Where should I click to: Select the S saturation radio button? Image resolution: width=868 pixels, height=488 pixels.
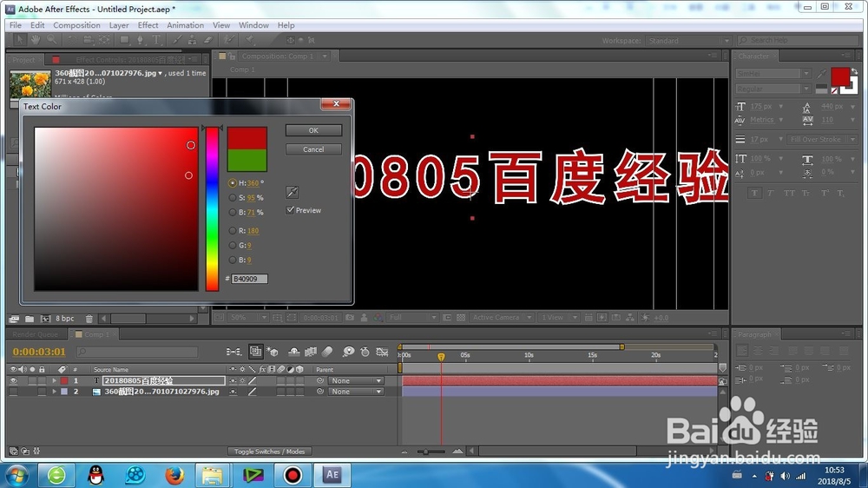pyautogui.click(x=233, y=198)
